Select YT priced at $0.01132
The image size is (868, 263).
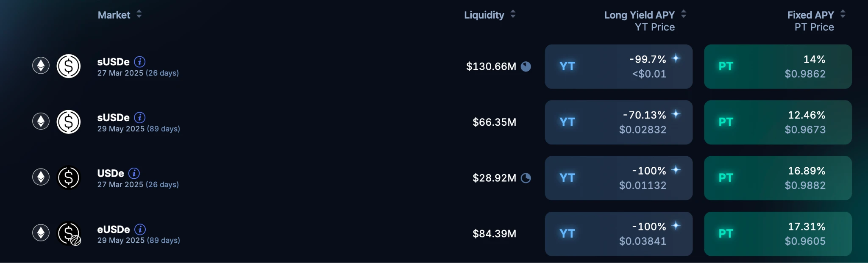(x=618, y=178)
